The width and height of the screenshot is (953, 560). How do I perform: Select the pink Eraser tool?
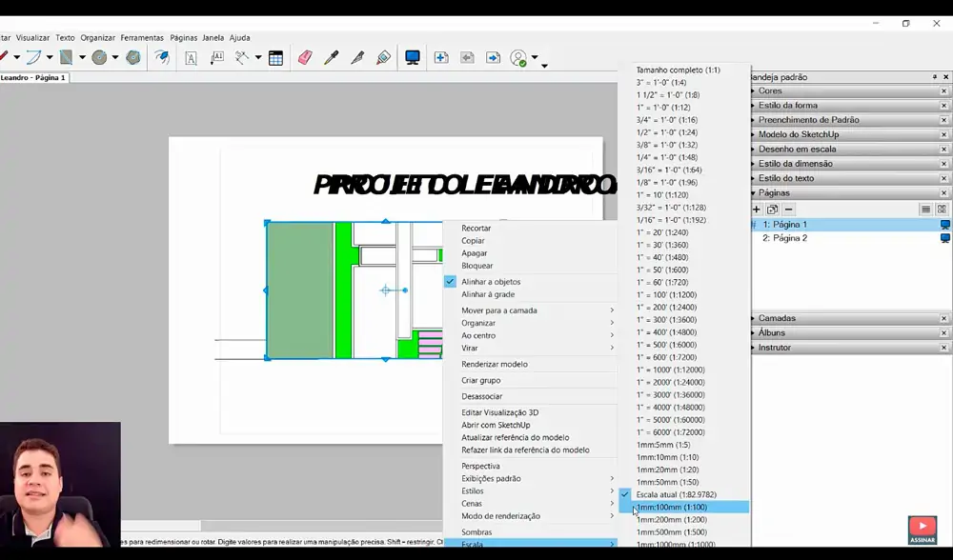point(305,58)
